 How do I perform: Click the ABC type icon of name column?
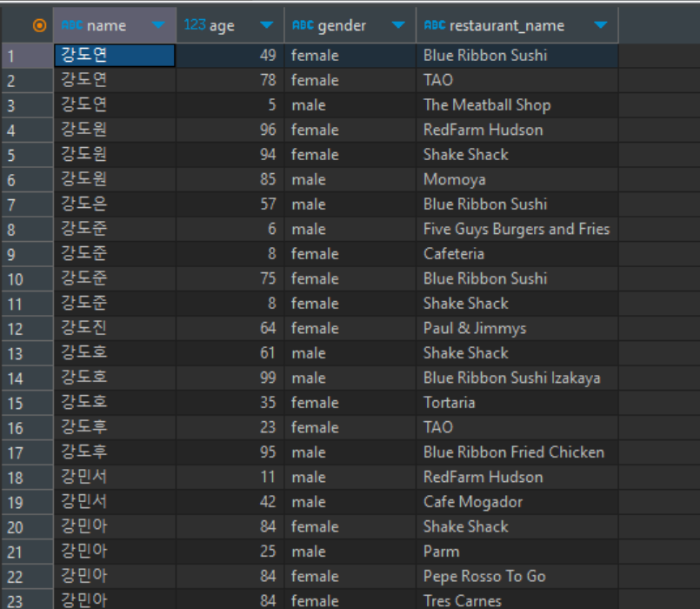(x=72, y=25)
